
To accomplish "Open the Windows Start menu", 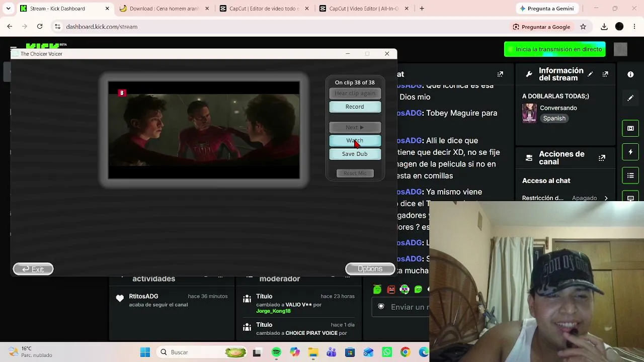I will [145, 352].
